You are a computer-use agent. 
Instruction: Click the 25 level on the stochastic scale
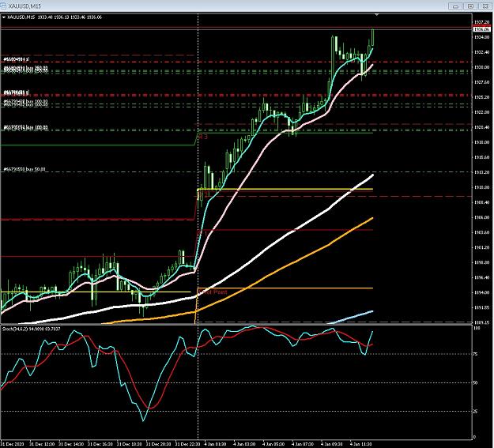475,412
